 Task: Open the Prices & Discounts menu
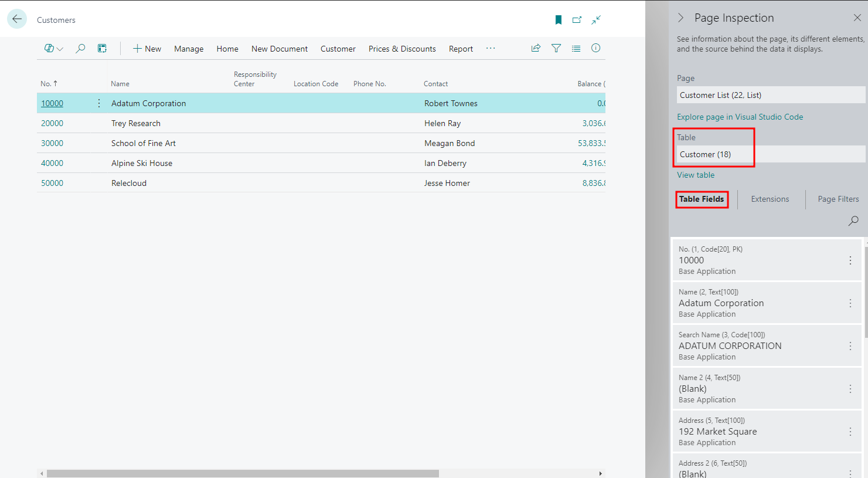point(402,49)
